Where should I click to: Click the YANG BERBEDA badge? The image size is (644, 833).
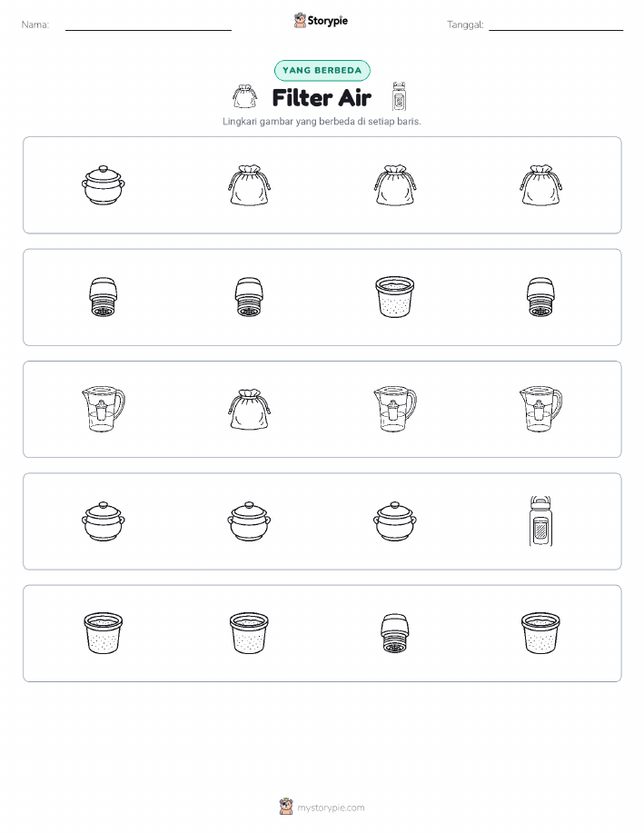pyautogui.click(x=322, y=70)
